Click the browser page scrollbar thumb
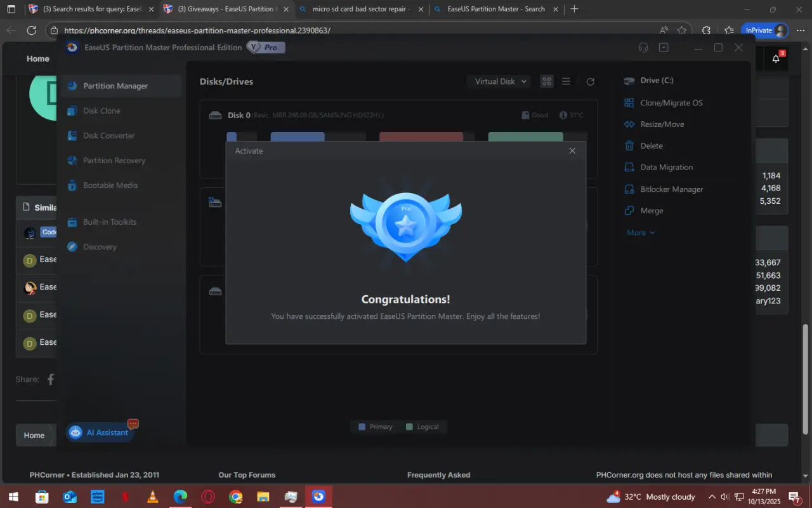This screenshot has width=812, height=508. pos(806,379)
